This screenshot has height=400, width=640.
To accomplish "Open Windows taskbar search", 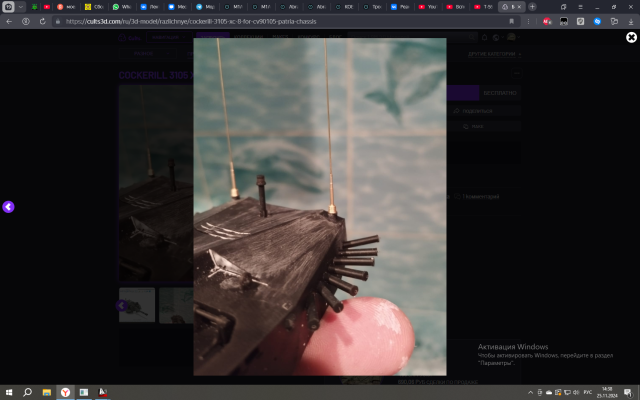I will [28, 392].
